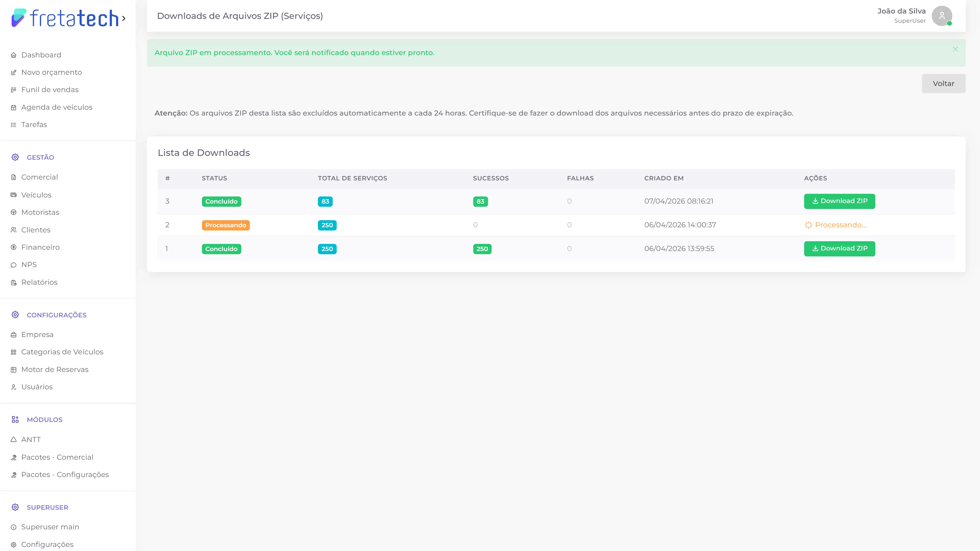The image size is (980, 551).
Task: Click the Funil de vendas icon
Action: pos(14,90)
